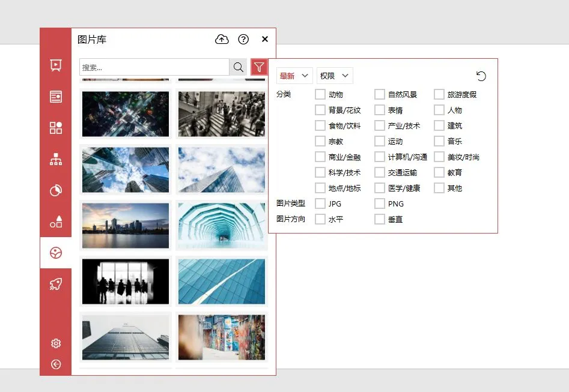Tick the 人物 checkbox
The image size is (569, 392).
pos(439,110)
